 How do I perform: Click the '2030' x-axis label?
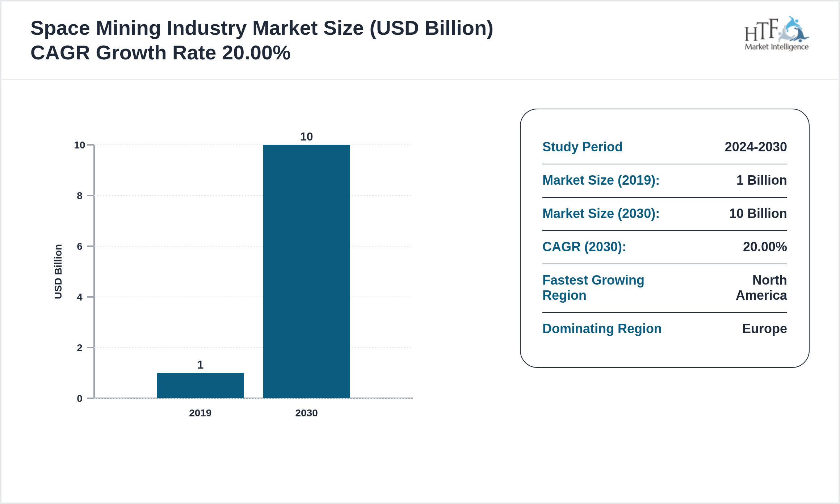click(306, 413)
